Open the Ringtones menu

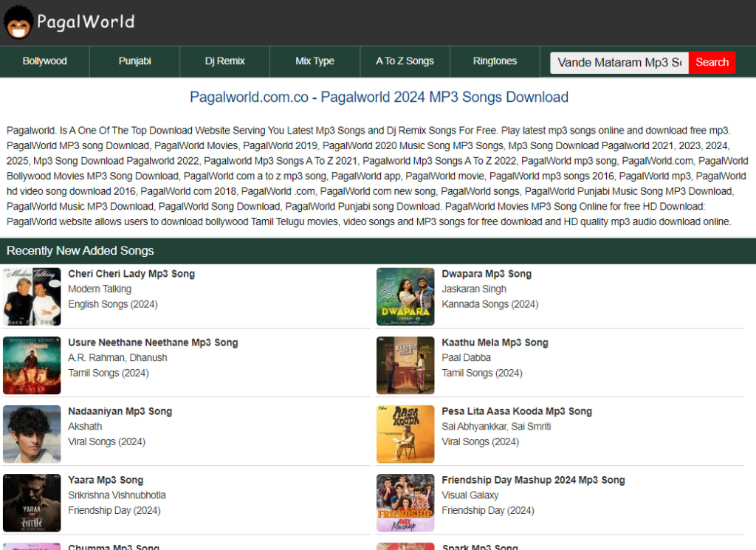495,61
